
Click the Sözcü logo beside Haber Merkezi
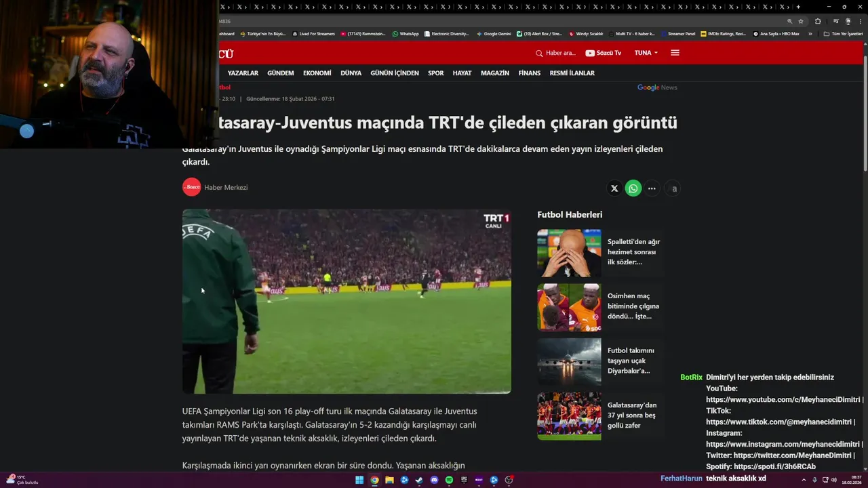[192, 187]
